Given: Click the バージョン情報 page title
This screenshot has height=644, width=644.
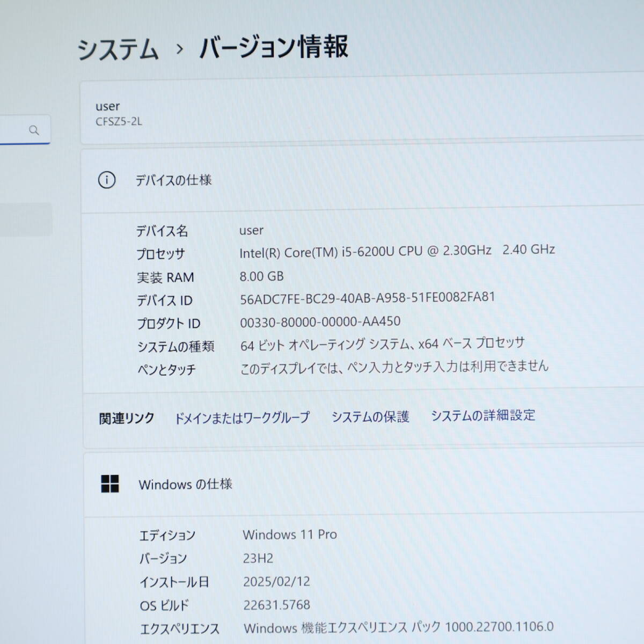Looking at the screenshot, I should tap(274, 47).
